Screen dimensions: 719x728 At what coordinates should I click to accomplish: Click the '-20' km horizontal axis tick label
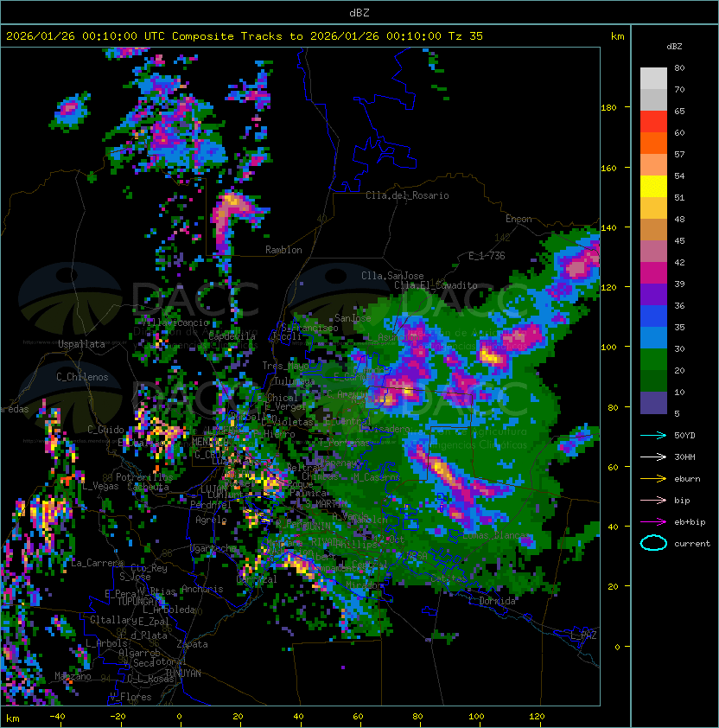click(x=118, y=717)
